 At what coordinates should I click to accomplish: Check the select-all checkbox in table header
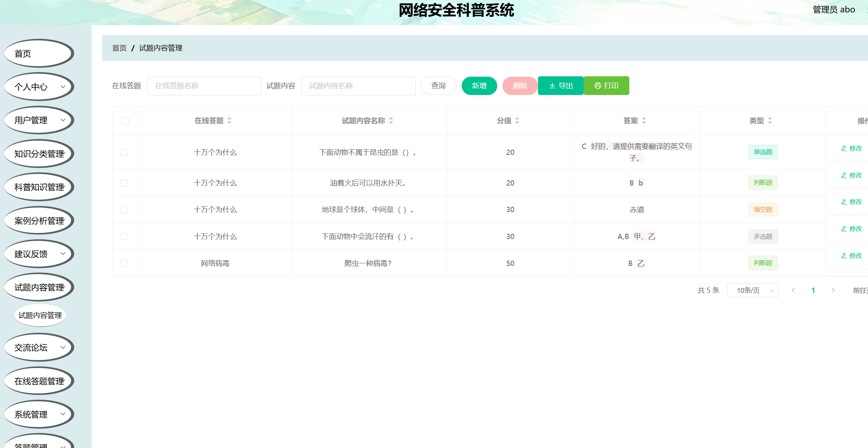click(125, 121)
